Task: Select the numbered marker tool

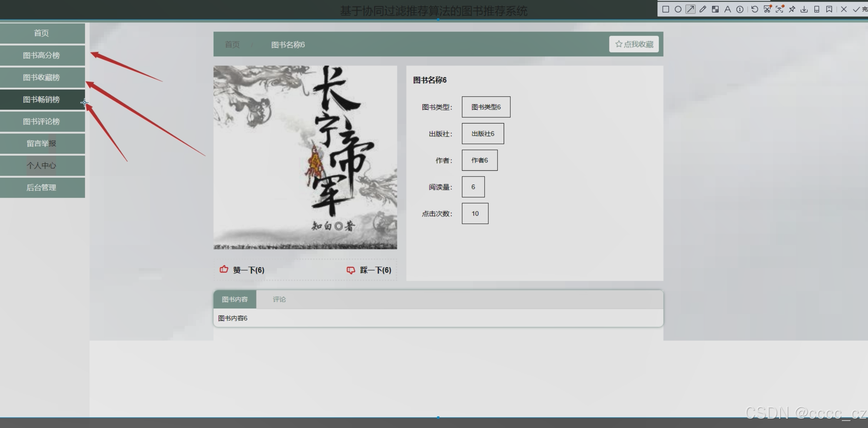Action: tap(740, 9)
